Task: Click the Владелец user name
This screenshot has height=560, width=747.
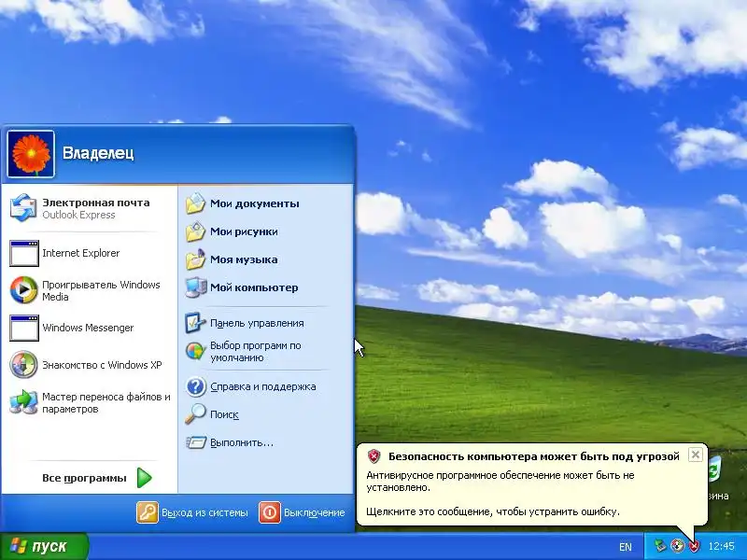Action: click(98, 153)
